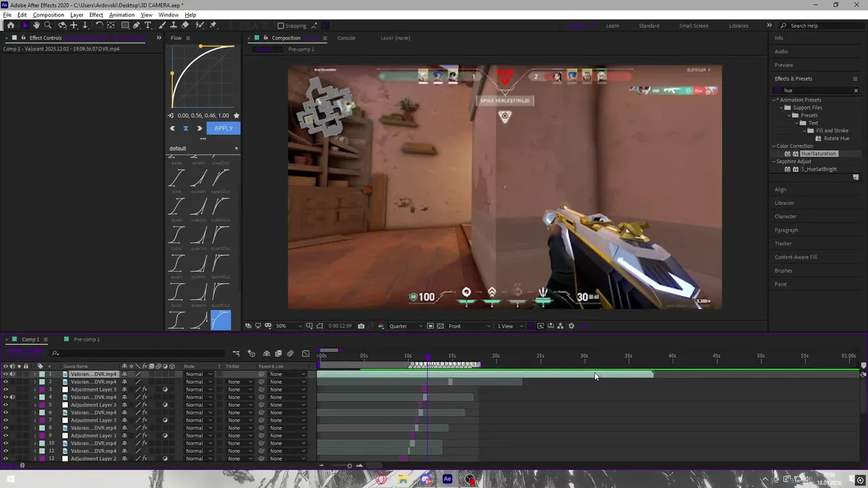868x488 pixels.
Task: Open blend Mode dropdown for layer 1
Action: pos(199,374)
